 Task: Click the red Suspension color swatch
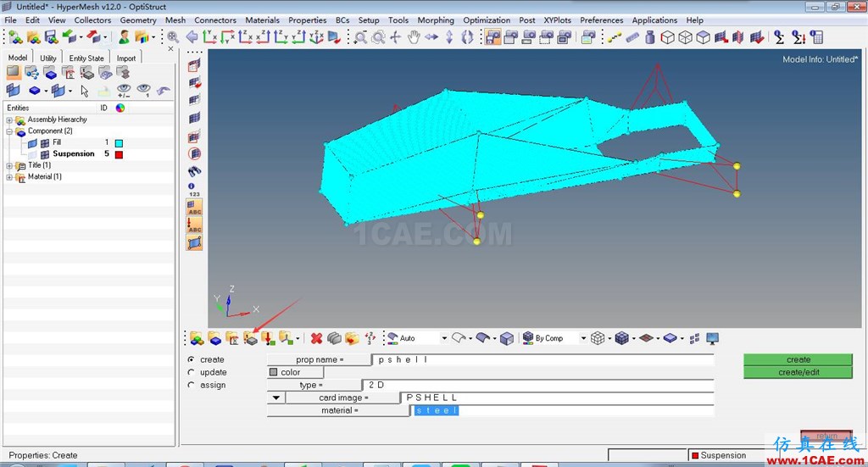(119, 155)
